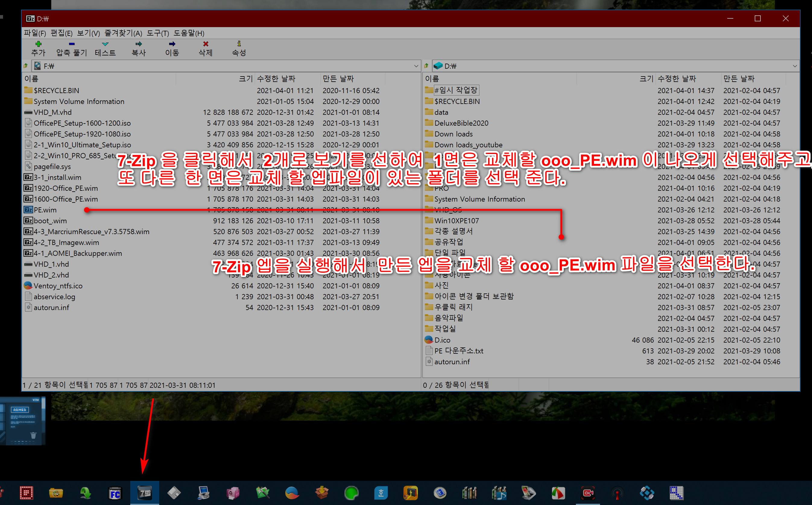Select OfficePE_Setup-1600-1200.iso

[82, 123]
